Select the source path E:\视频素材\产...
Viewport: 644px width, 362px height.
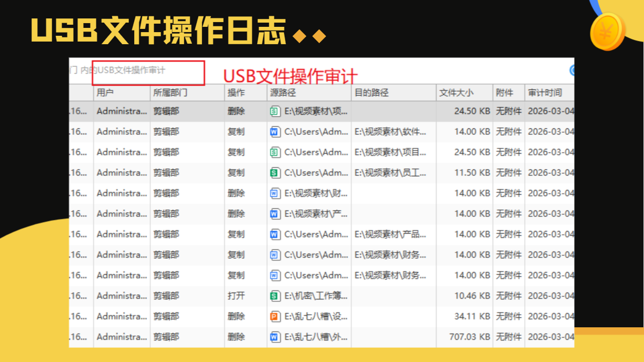316,214
